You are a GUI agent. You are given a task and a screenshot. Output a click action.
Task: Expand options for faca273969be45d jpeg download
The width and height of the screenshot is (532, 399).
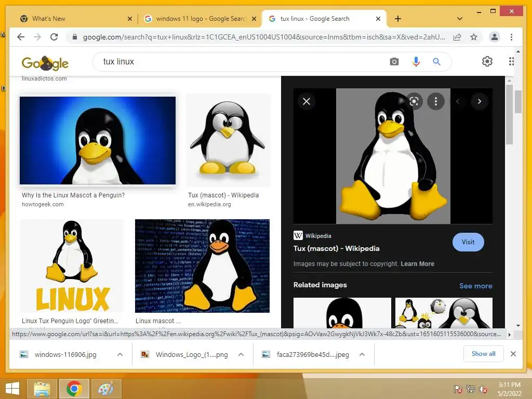362,354
